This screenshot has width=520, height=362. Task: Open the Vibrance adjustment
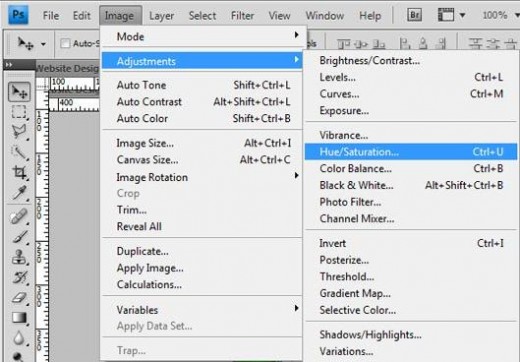click(411, 135)
